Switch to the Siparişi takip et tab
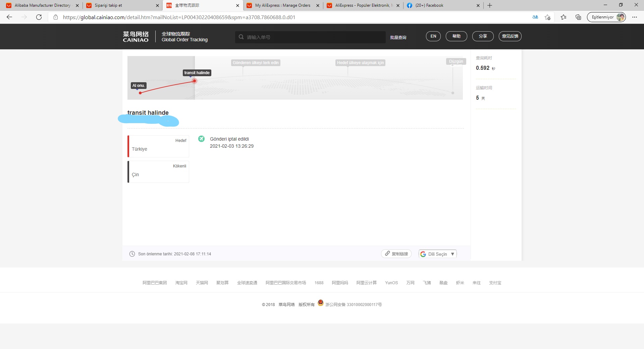 pyautogui.click(x=122, y=5)
